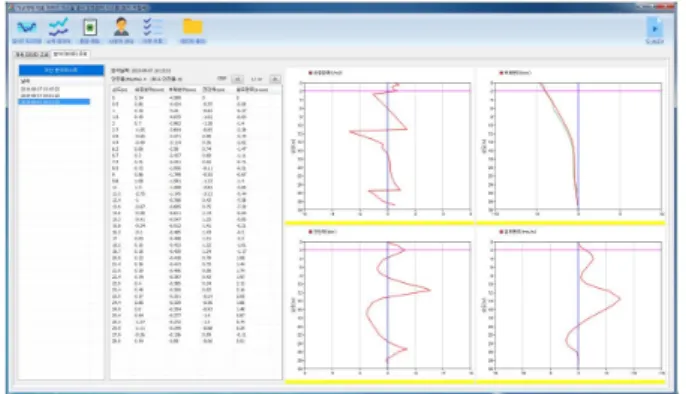Click the first column header of the data table

click(x=119, y=90)
